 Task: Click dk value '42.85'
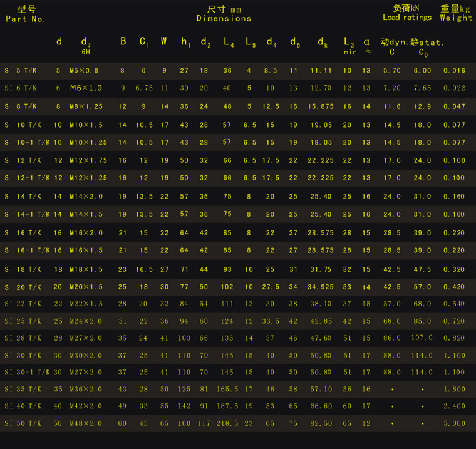[x=321, y=321]
